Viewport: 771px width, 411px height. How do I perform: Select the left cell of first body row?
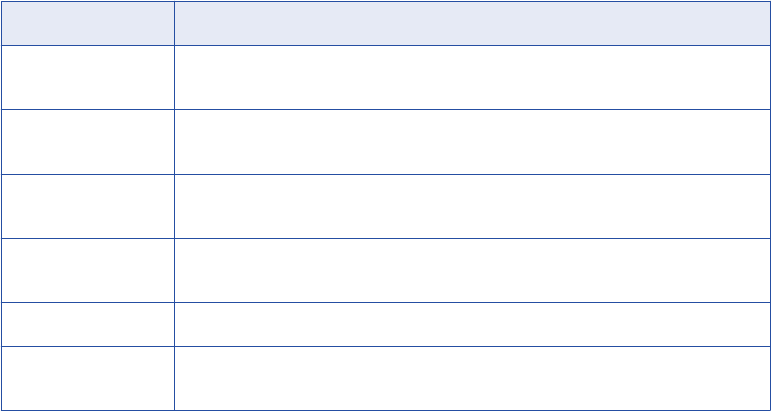87,76
